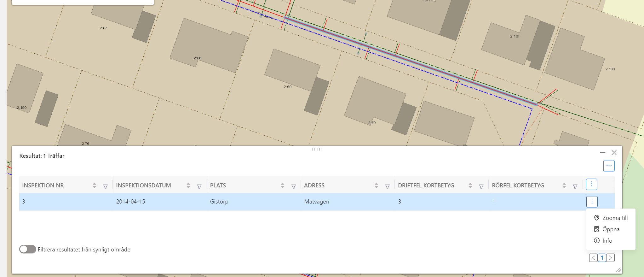Click the row actions three-dot button

point(592,202)
